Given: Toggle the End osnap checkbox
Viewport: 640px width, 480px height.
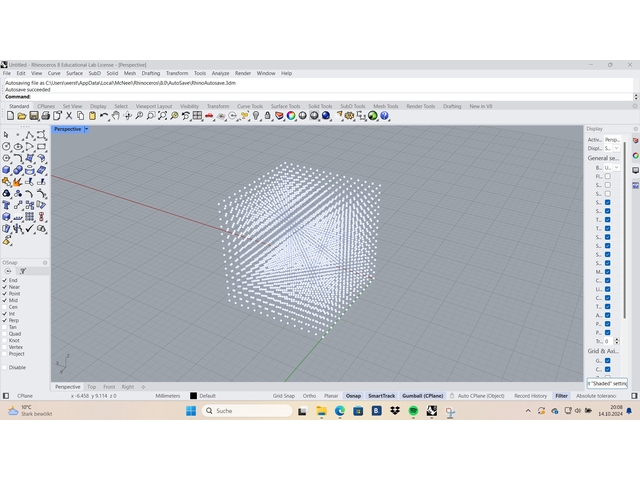Looking at the screenshot, I should point(5,280).
